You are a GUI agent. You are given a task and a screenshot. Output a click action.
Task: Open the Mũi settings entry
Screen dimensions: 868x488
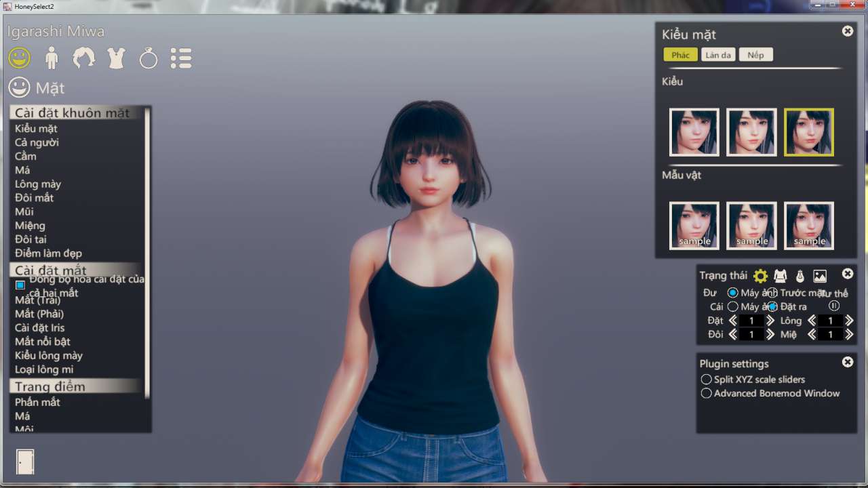click(x=24, y=211)
